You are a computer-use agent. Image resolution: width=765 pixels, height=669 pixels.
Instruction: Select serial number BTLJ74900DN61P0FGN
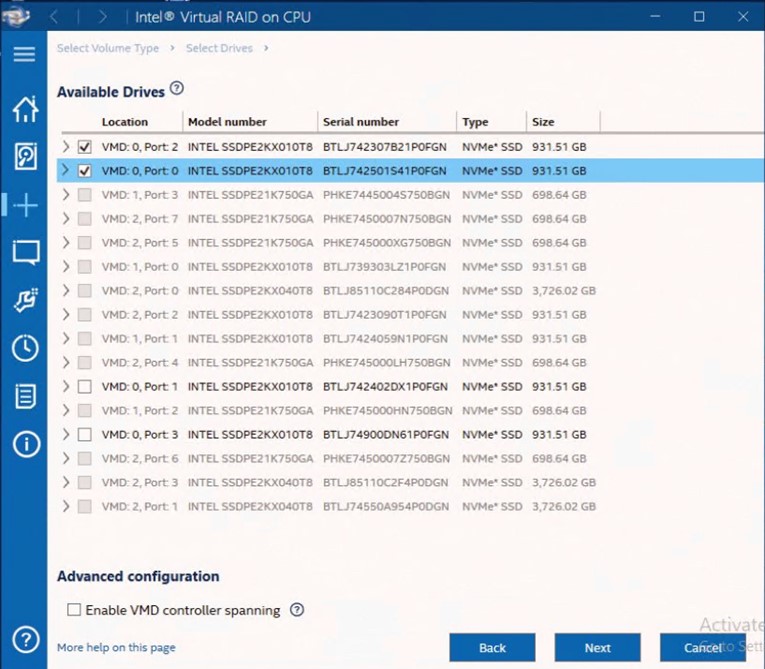coord(385,434)
